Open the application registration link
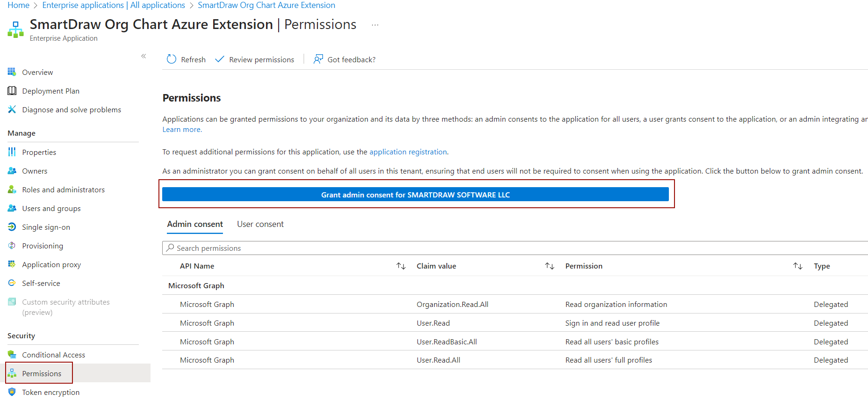The image size is (868, 408). coord(408,152)
